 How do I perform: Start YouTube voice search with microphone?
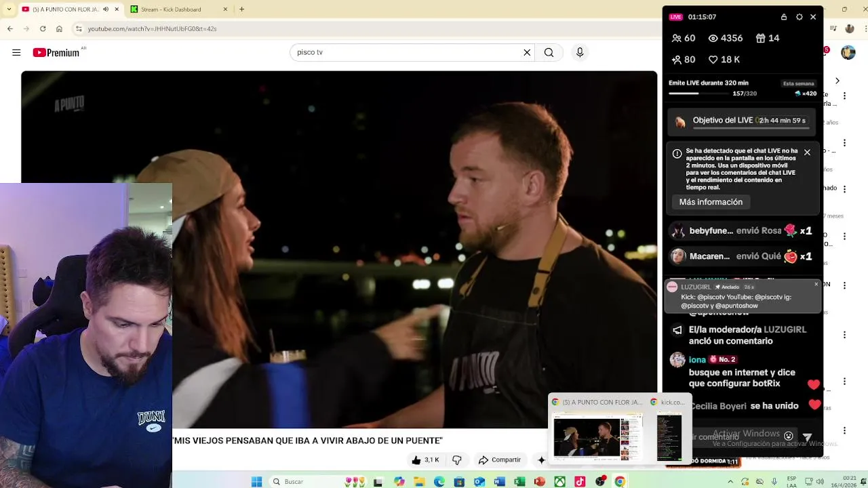tap(580, 52)
